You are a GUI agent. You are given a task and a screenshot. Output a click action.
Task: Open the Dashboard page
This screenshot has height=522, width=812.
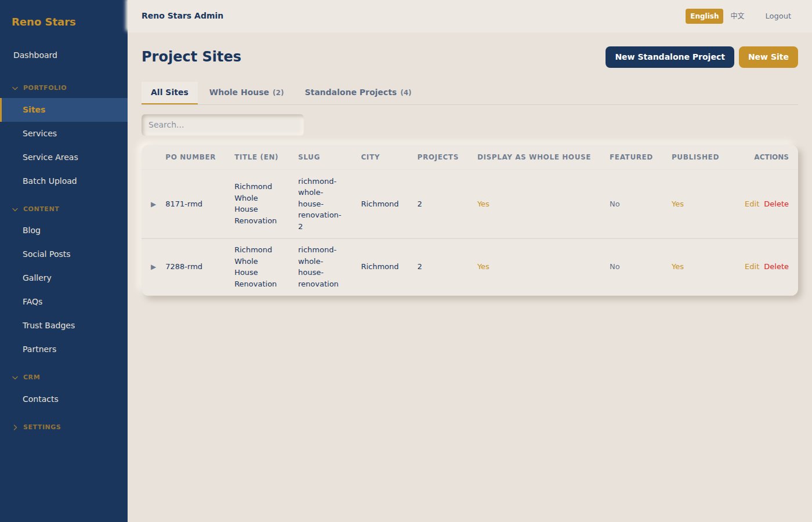(x=35, y=55)
